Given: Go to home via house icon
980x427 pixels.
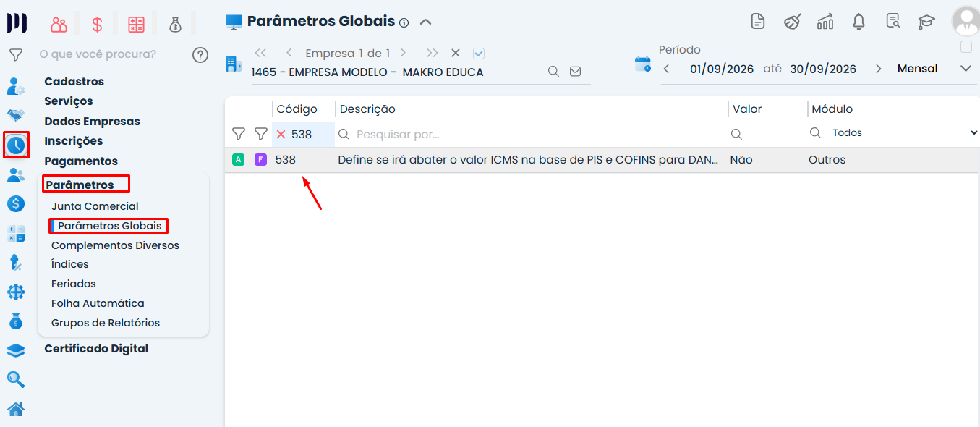Looking at the screenshot, I should [16, 410].
